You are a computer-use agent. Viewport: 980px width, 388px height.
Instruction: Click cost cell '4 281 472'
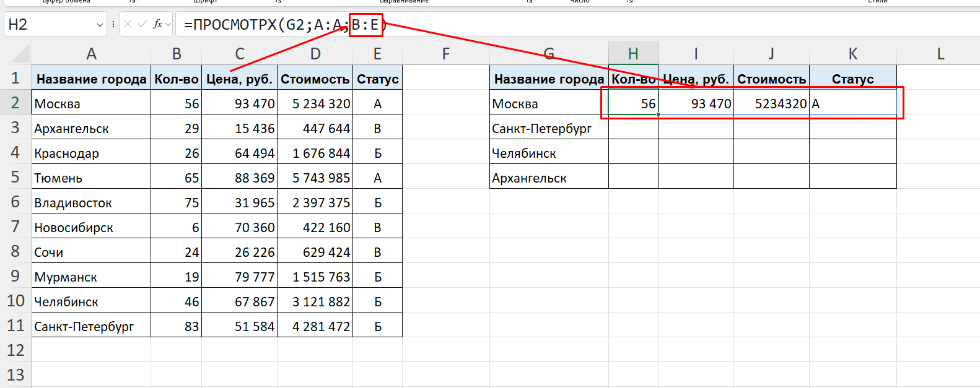[x=315, y=325]
